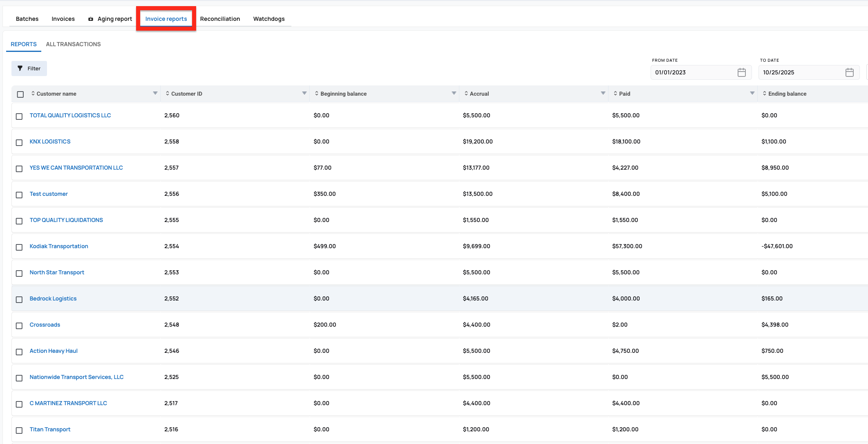Open the Customer name column filter icon
This screenshot has height=444, width=868.
coord(155,93)
